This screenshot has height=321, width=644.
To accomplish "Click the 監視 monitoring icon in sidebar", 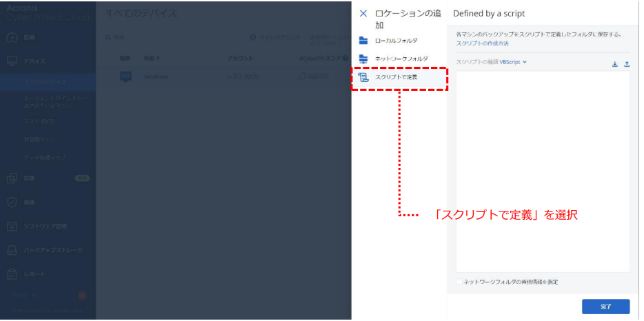I will (x=12, y=37).
